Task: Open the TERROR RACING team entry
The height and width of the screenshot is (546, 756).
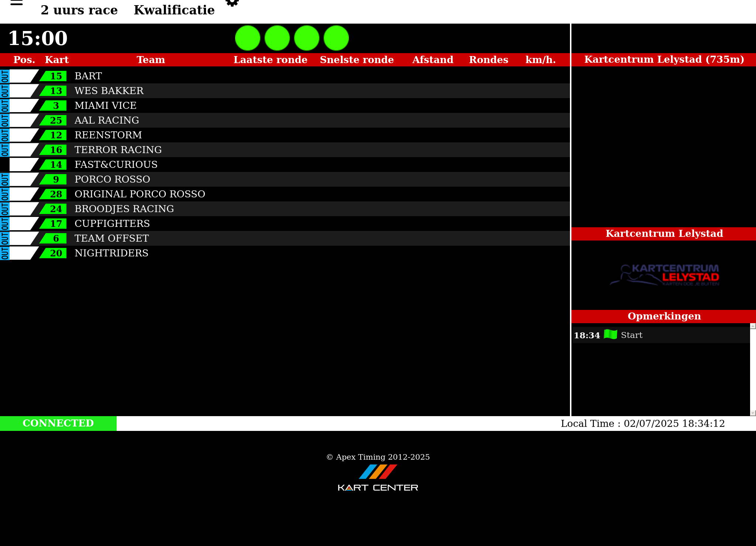Action: (118, 150)
